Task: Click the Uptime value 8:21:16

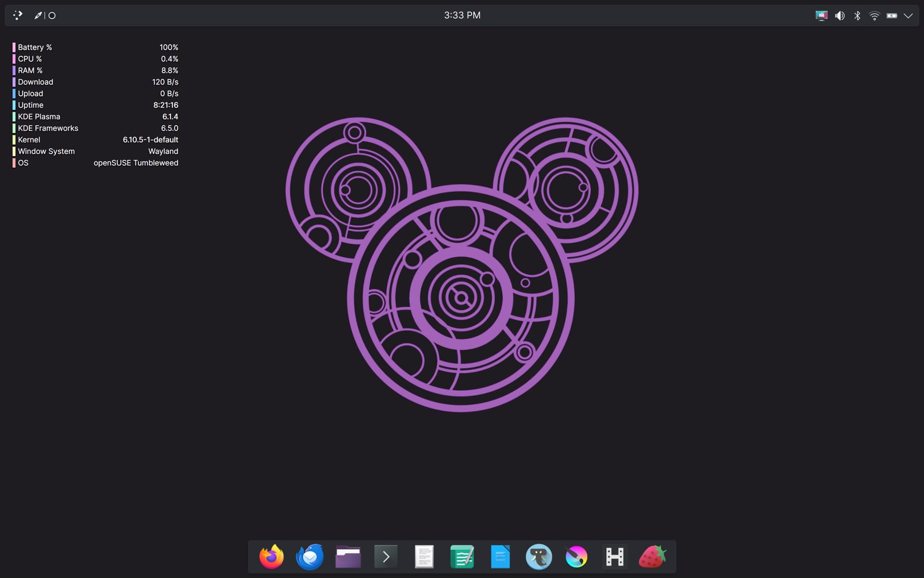Action: 166,105
